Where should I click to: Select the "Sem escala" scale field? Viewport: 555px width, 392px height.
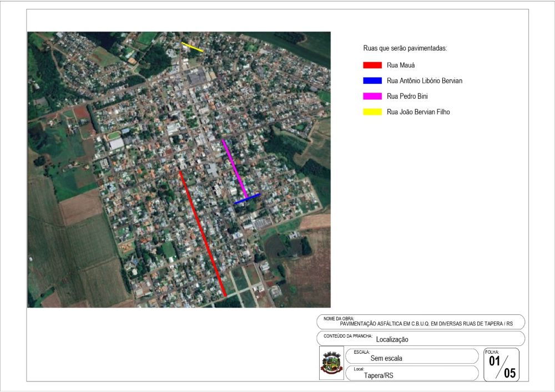[386, 358]
